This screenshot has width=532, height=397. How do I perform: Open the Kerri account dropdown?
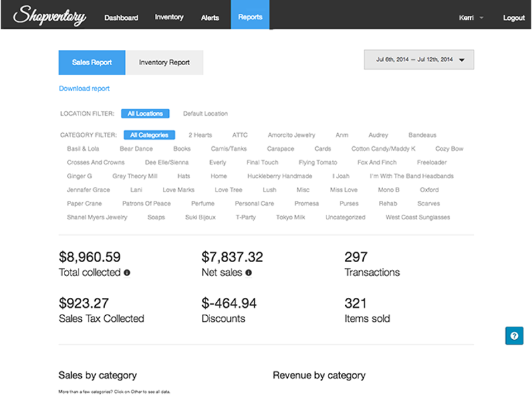468,17
